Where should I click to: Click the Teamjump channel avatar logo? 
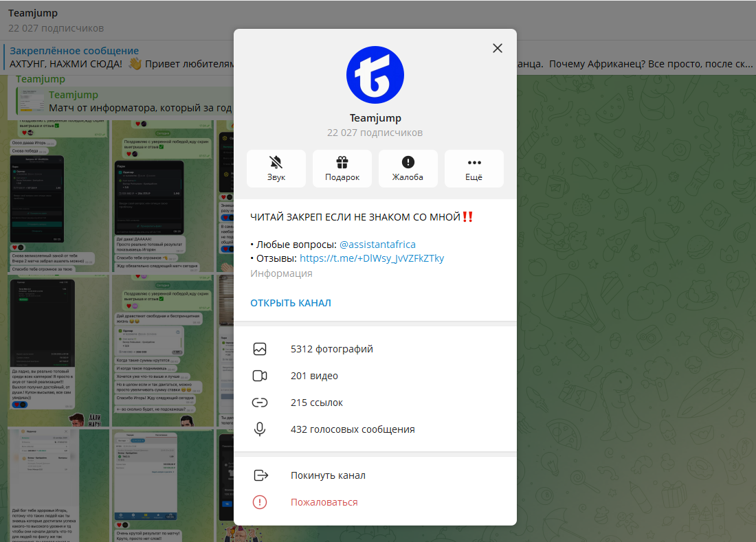(x=375, y=75)
